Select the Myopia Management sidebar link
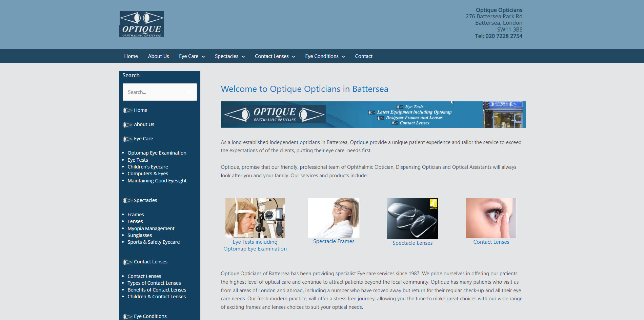Screen dimensions: 644x320 [x=151, y=228]
